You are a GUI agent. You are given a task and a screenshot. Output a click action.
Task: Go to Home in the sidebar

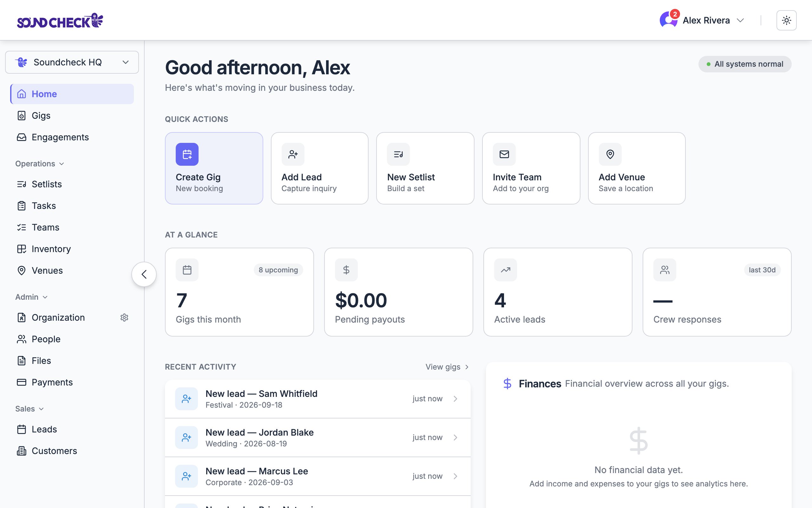coord(72,94)
